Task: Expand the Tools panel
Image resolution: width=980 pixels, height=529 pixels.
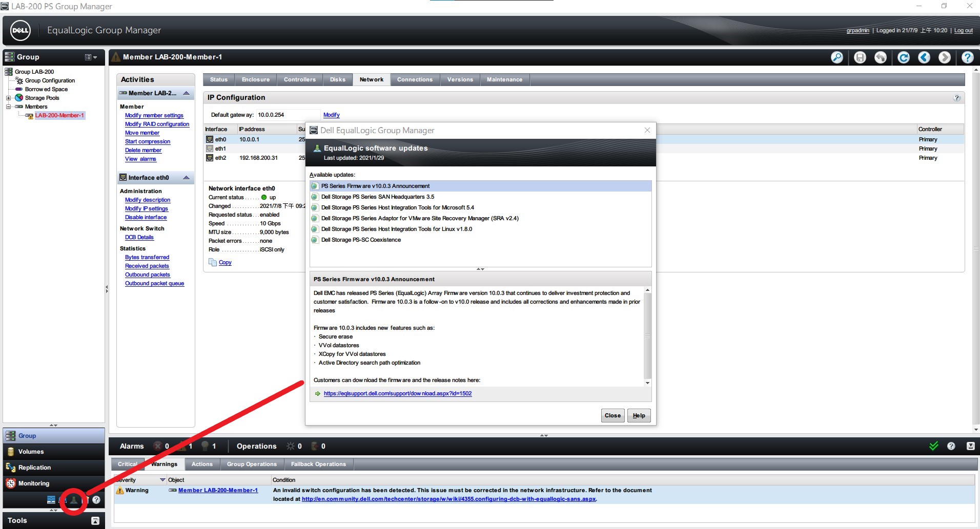Action: point(95,521)
